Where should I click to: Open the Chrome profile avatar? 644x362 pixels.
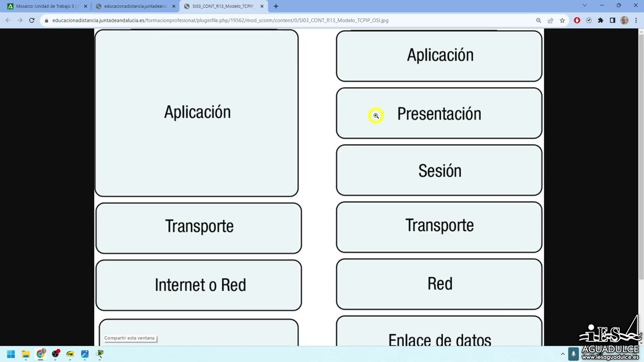click(x=624, y=21)
